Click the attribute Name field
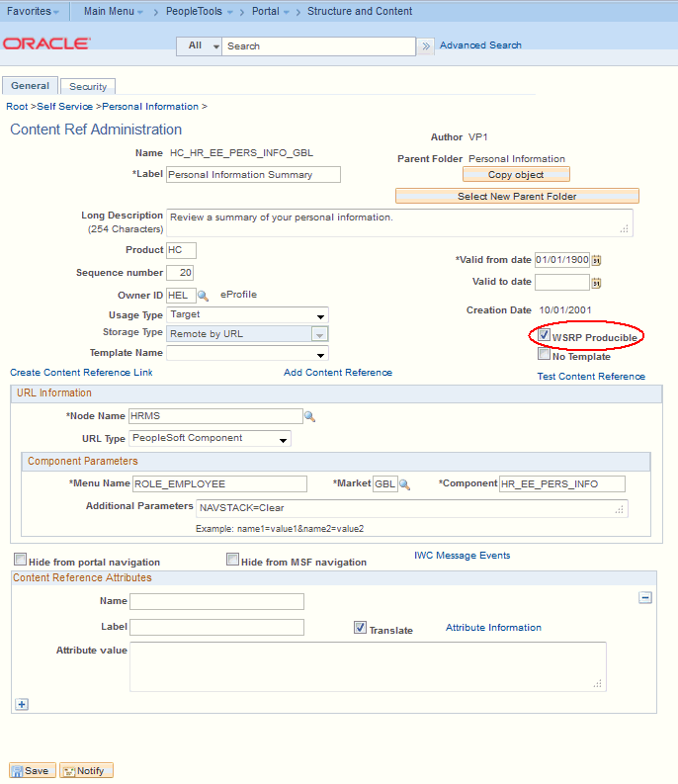The width and height of the screenshot is (678, 784). pyautogui.click(x=216, y=601)
